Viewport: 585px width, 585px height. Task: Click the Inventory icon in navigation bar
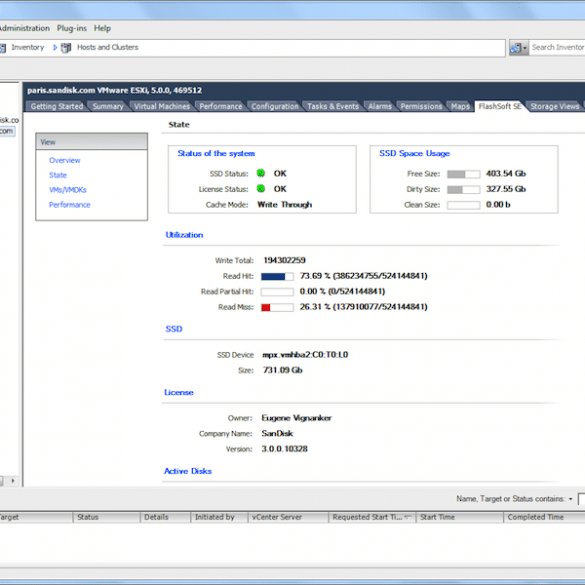click(x=3, y=48)
